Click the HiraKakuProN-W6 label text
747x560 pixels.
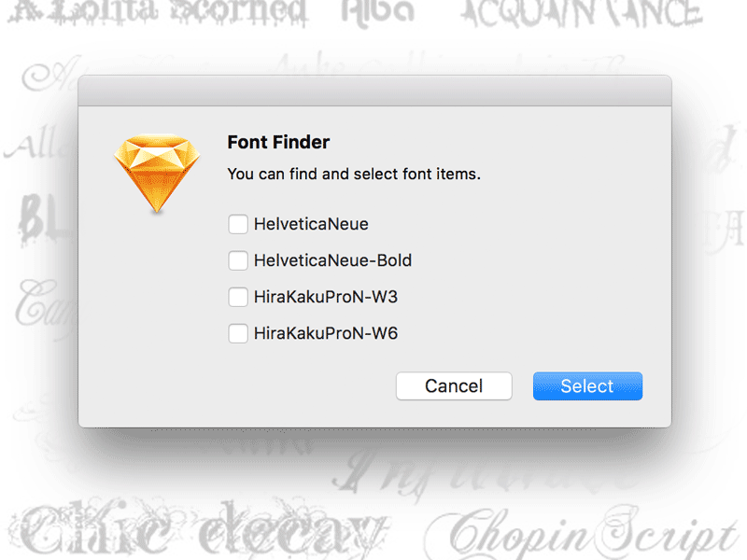coord(326,333)
